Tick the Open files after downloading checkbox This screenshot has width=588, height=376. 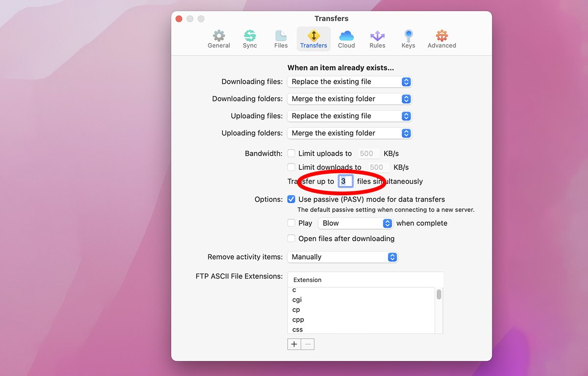point(292,238)
